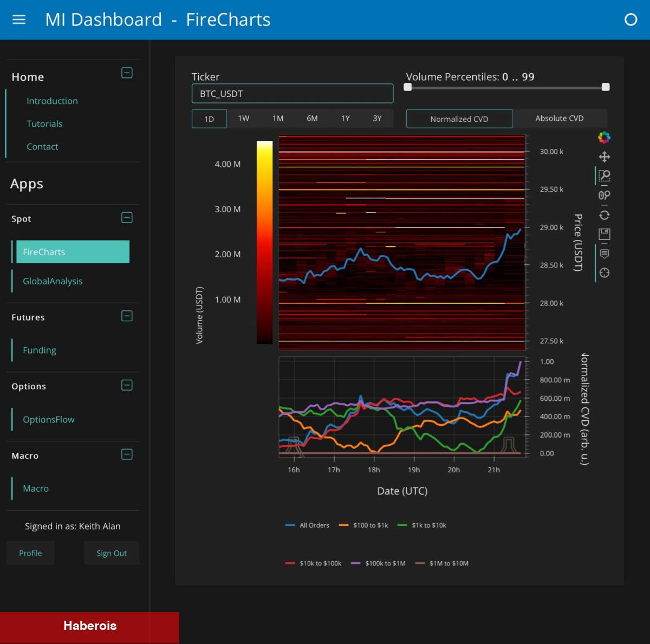Toggle the $100 to $1k legend entry
This screenshot has height=644, width=650.
[363, 525]
